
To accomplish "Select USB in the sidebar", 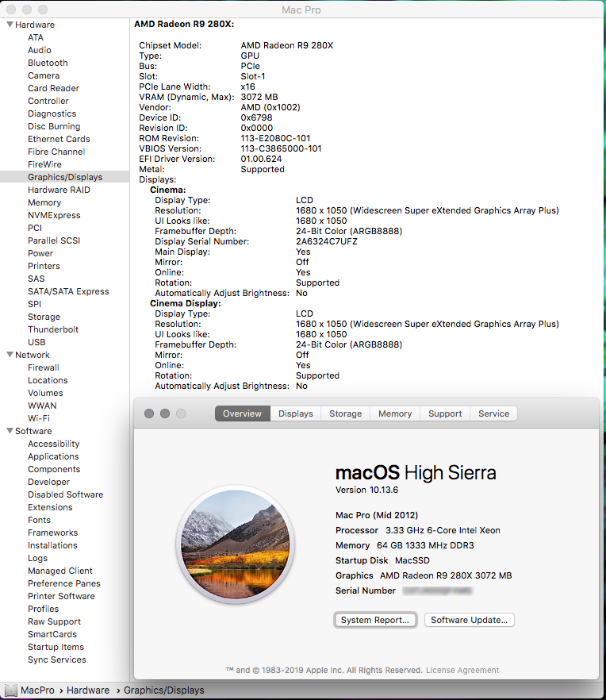I will click(x=36, y=342).
